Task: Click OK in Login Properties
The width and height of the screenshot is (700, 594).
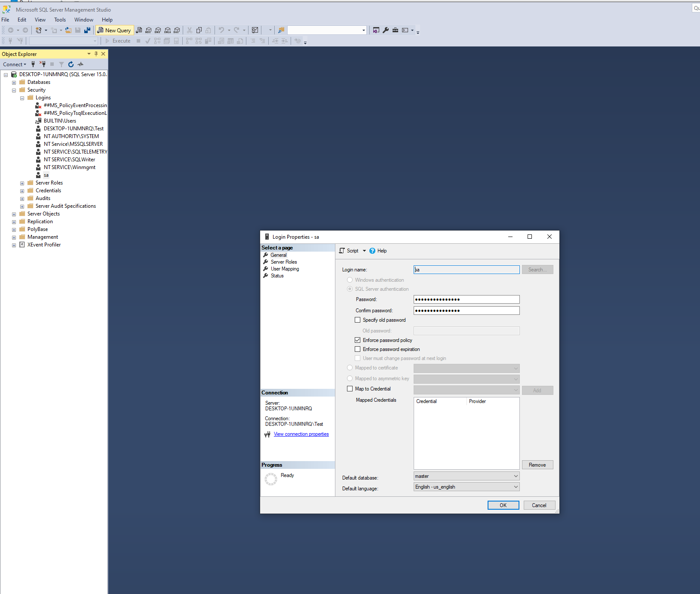Action: [x=503, y=505]
